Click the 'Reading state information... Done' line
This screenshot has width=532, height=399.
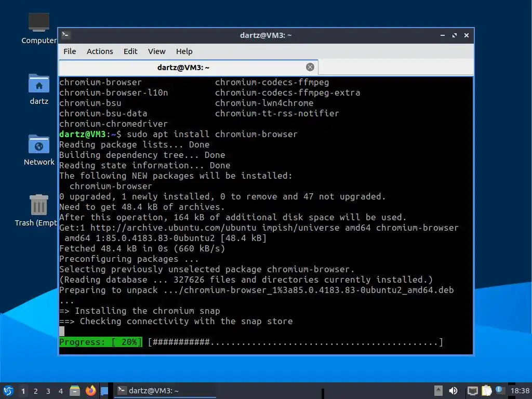[x=144, y=166]
